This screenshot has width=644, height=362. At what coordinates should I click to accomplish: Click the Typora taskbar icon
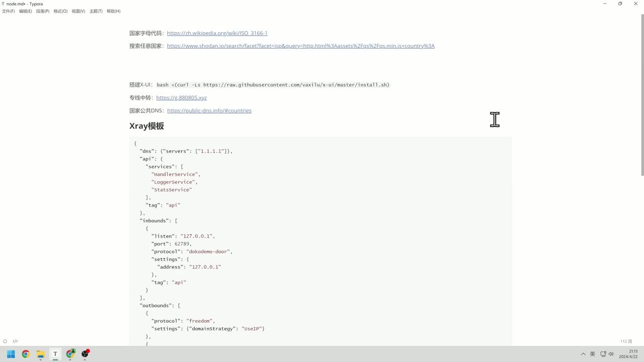55,354
